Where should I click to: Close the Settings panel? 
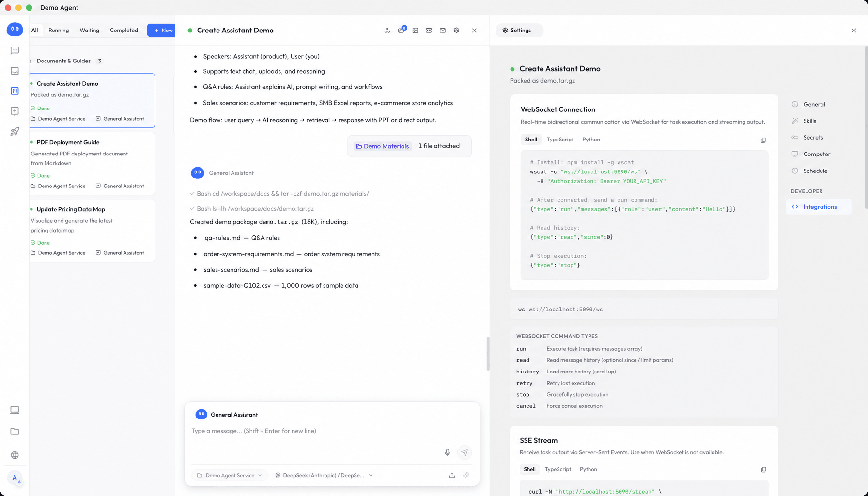coord(854,31)
